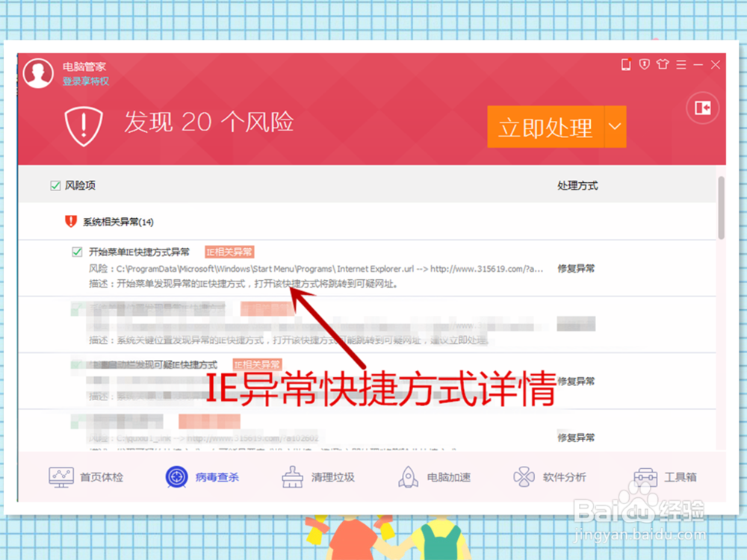Image resolution: width=747 pixels, height=560 pixels.
Task: Minimize the 电脑管家 window
Action: point(698,65)
